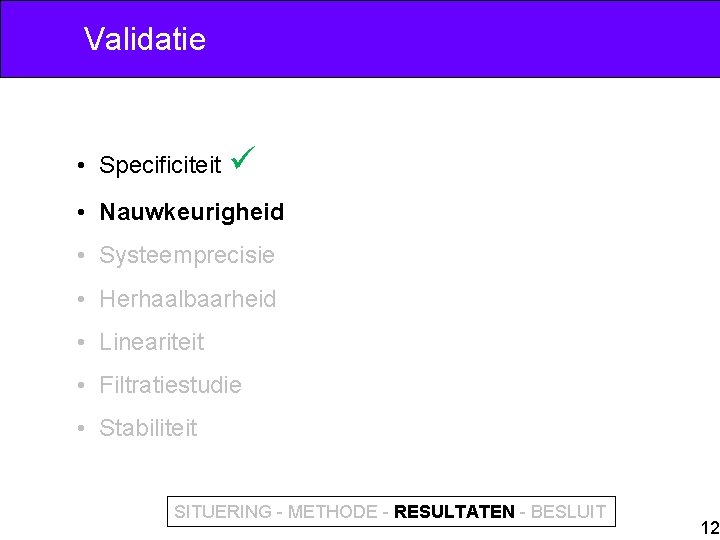Click the Validatie slide title
720x540 pixels.
pos(145,39)
